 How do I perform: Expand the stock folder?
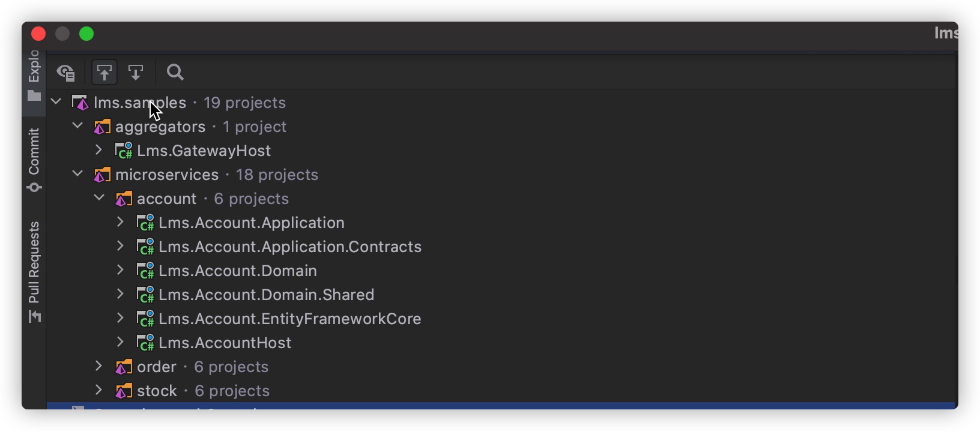point(99,390)
